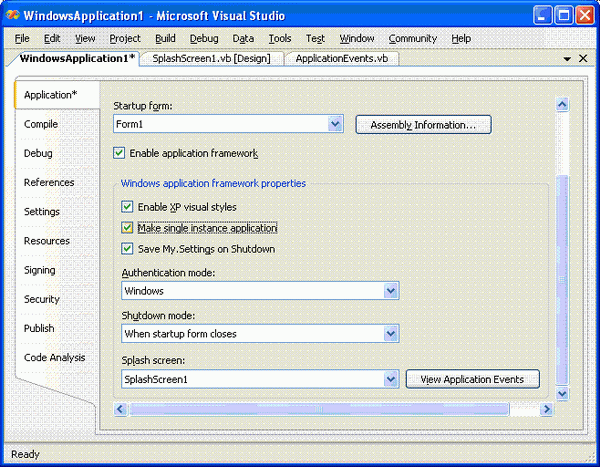This screenshot has height=467, width=600.
Task: Open the Splash screen dropdown
Action: tap(391, 379)
